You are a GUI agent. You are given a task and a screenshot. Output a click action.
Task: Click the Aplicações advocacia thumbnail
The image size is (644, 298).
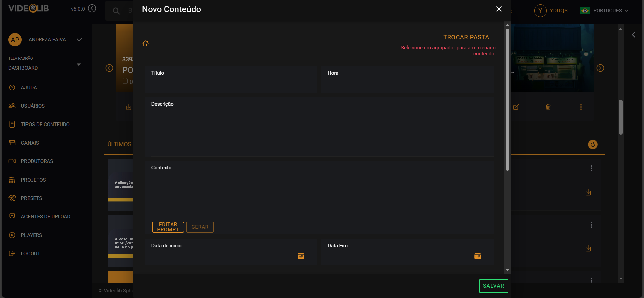[x=121, y=185]
